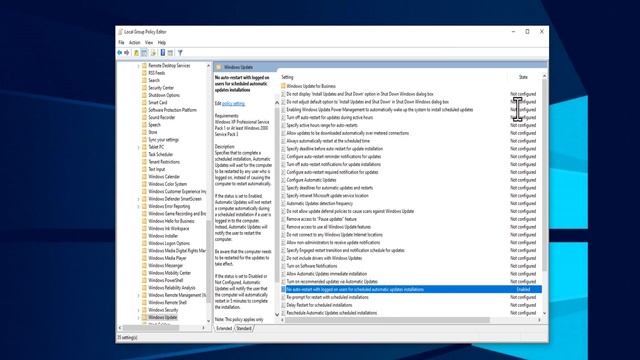Screen dimensions: 640x360
Task: Expand the Windows Update tree node
Action: click(138, 318)
